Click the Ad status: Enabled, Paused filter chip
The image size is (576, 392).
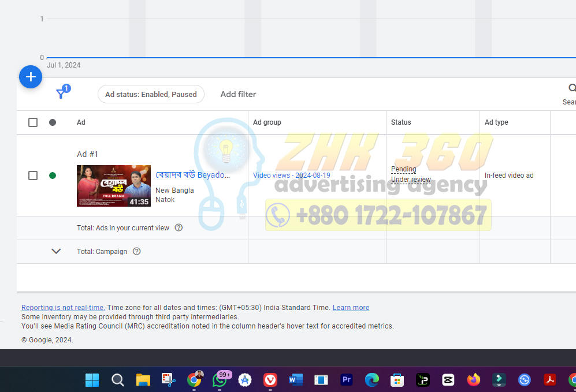(151, 94)
